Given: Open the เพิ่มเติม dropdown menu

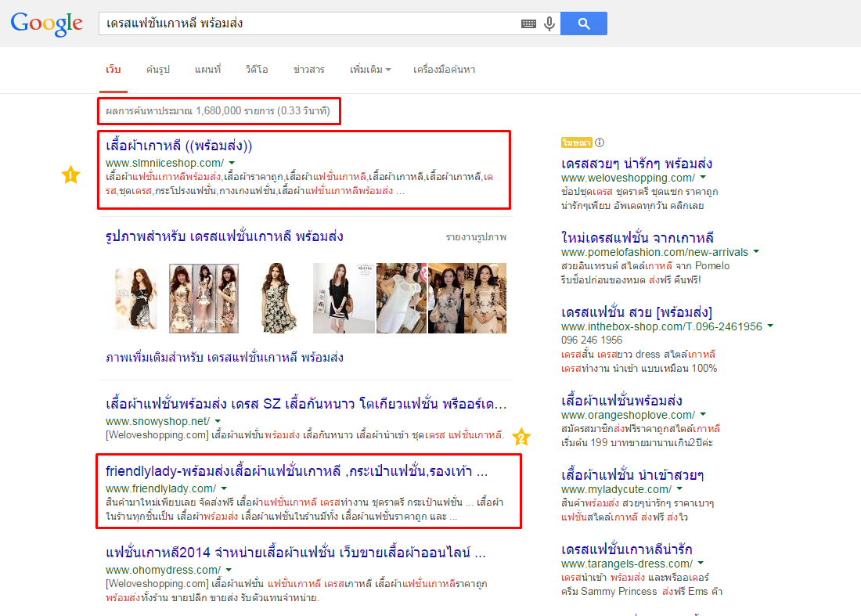Looking at the screenshot, I should 370,70.
